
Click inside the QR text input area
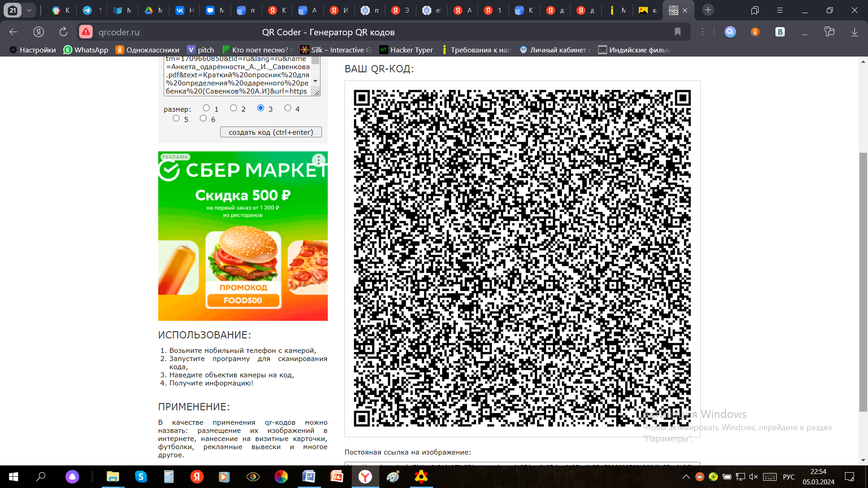(x=238, y=75)
